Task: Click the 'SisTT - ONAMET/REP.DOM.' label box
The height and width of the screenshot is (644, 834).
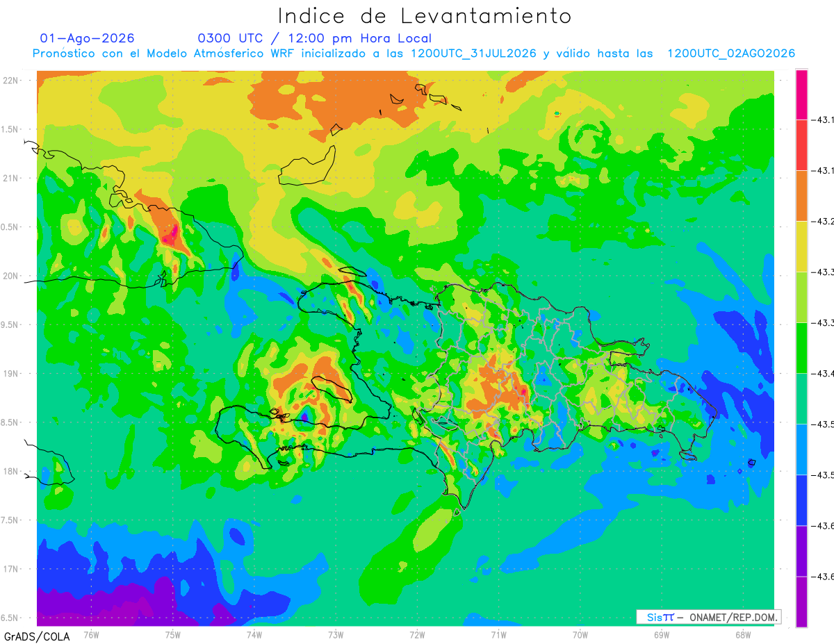Action: click(708, 617)
